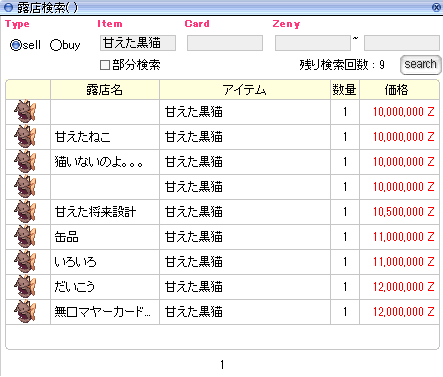
Task: Enable the 部分検索 checkbox
Action: (x=105, y=65)
